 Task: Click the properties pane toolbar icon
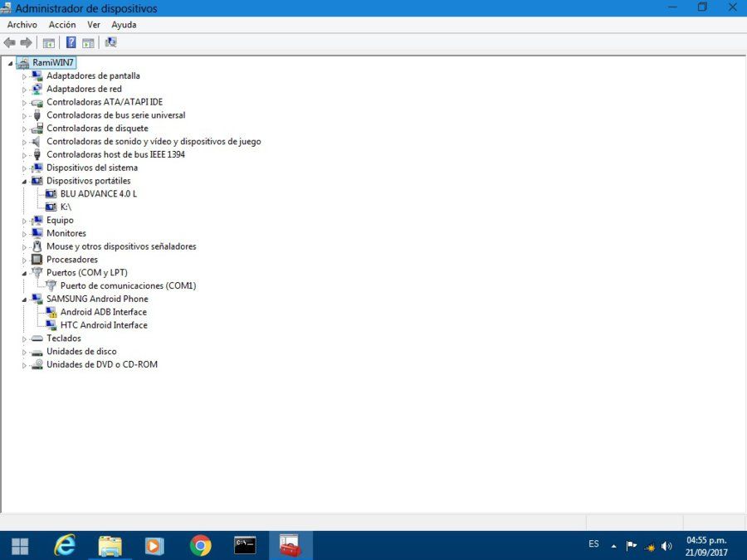(88, 43)
